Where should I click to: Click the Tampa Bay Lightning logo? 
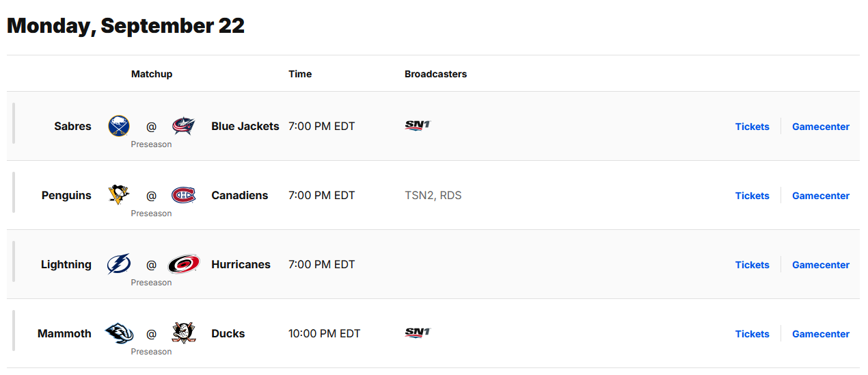click(x=119, y=264)
